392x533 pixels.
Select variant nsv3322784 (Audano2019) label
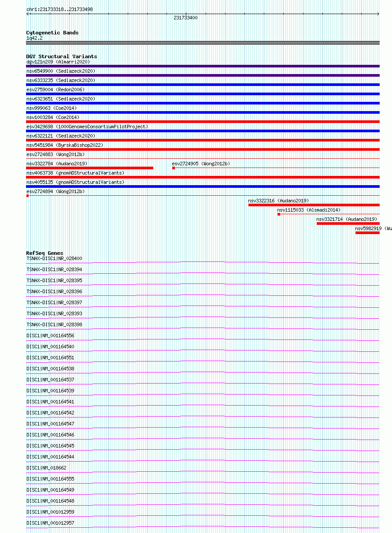point(57,164)
